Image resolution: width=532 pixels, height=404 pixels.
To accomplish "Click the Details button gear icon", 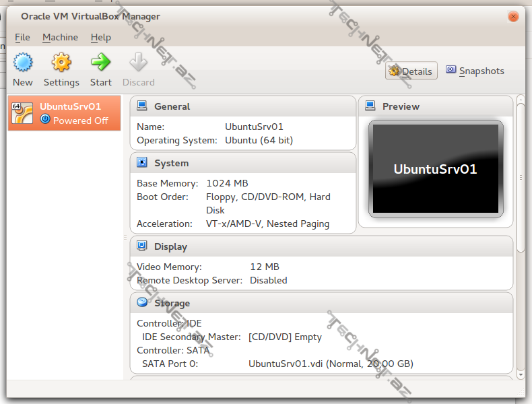I will point(394,71).
